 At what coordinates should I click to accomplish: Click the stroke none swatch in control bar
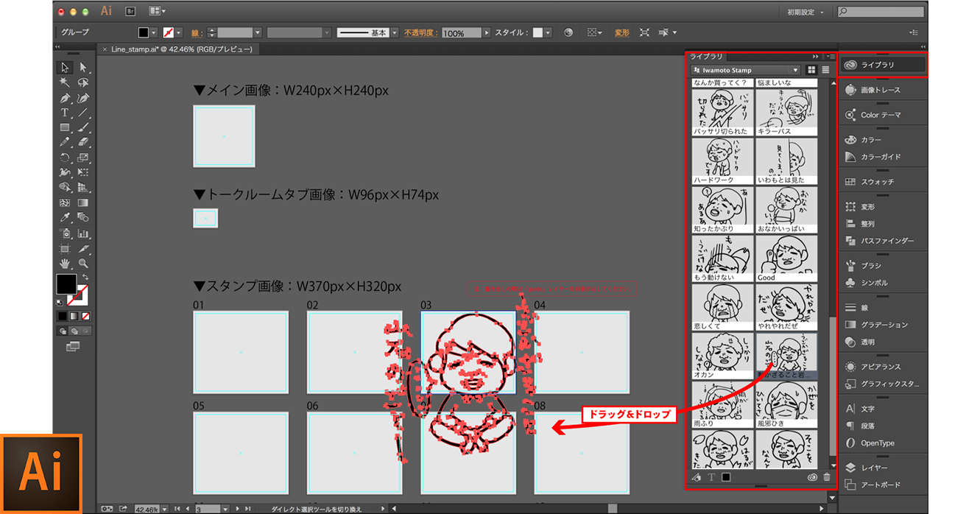169,33
